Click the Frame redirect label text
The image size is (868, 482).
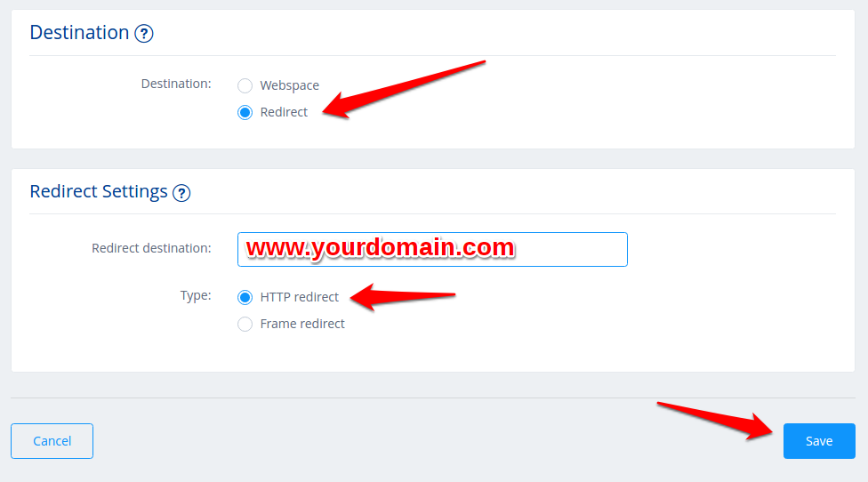point(302,323)
